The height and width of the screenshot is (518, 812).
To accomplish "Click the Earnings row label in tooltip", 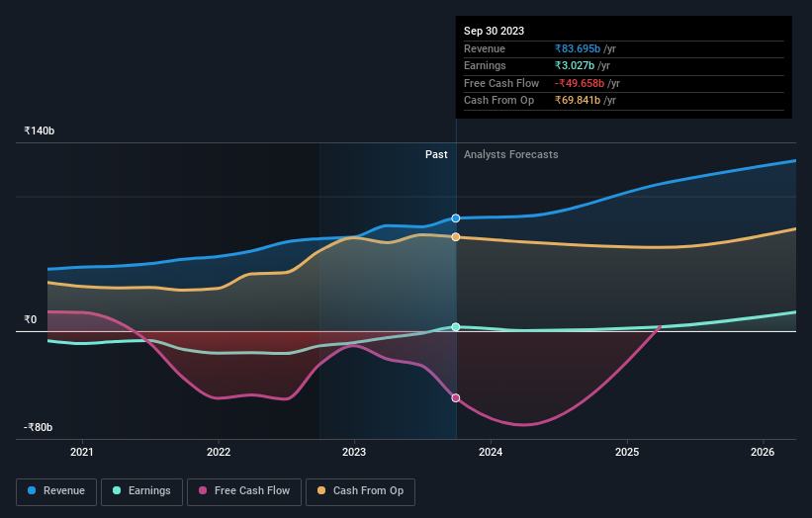I will coord(485,65).
